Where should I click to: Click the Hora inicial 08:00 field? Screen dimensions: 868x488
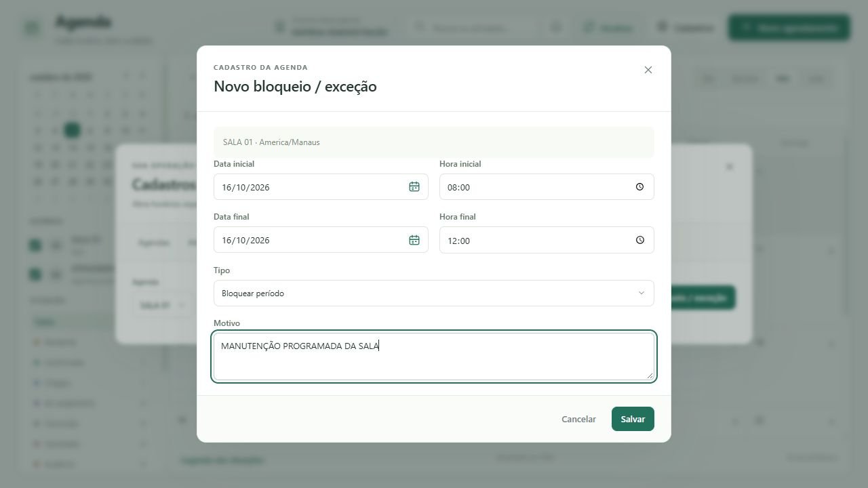547,187
